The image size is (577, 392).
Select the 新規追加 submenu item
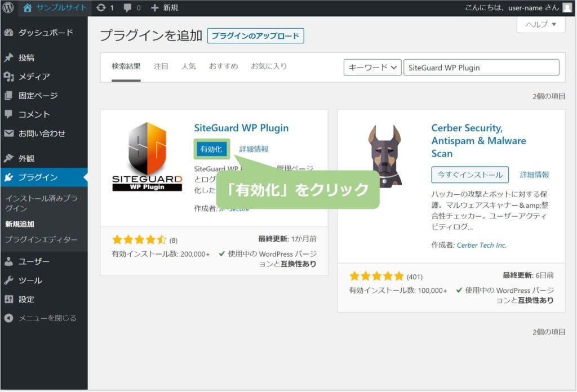pos(20,224)
